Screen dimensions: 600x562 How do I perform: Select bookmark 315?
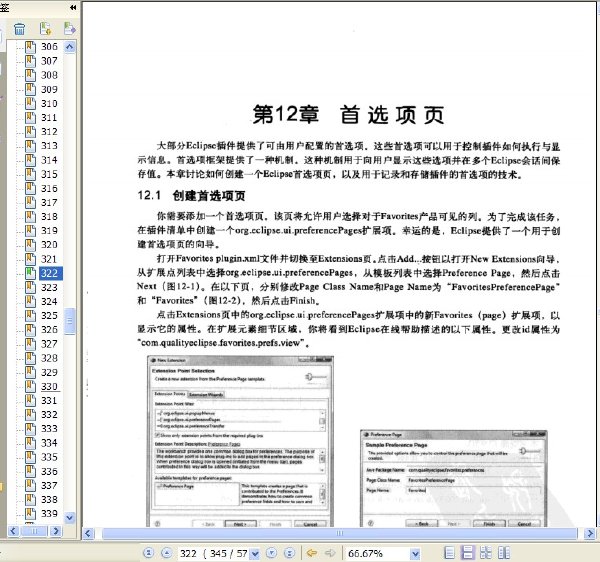pos(49,174)
